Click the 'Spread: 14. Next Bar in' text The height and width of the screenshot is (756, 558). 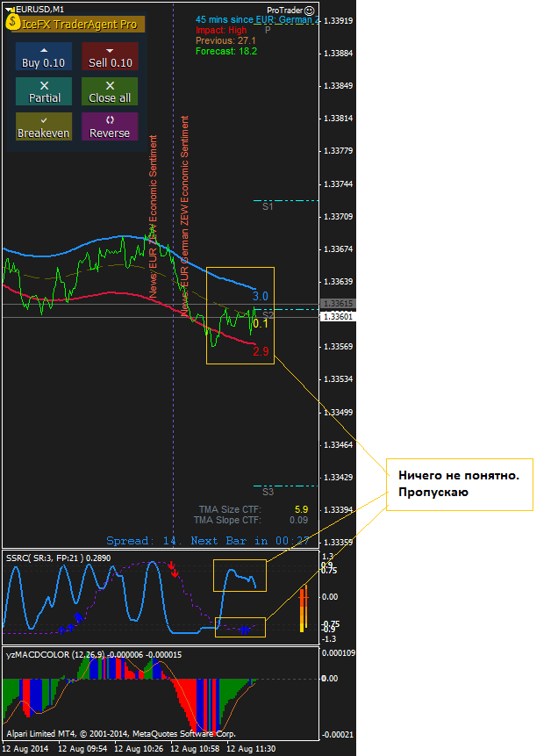click(x=208, y=541)
